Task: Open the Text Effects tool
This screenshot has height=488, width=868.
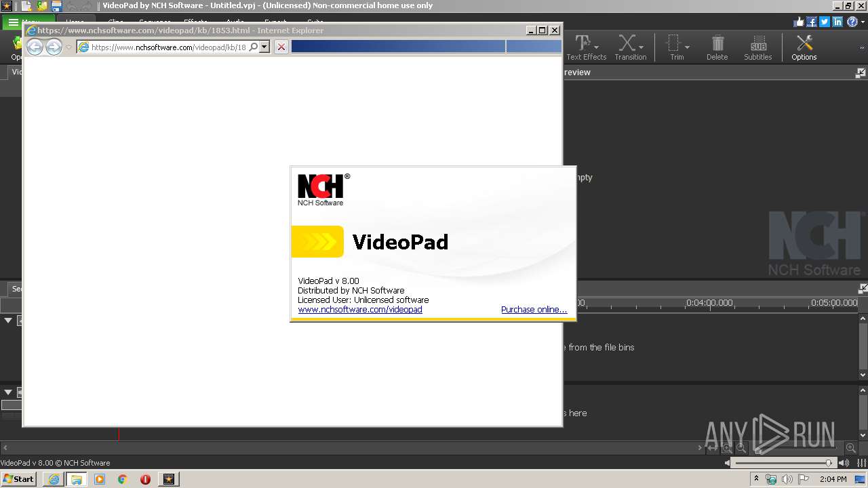Action: pos(587,47)
